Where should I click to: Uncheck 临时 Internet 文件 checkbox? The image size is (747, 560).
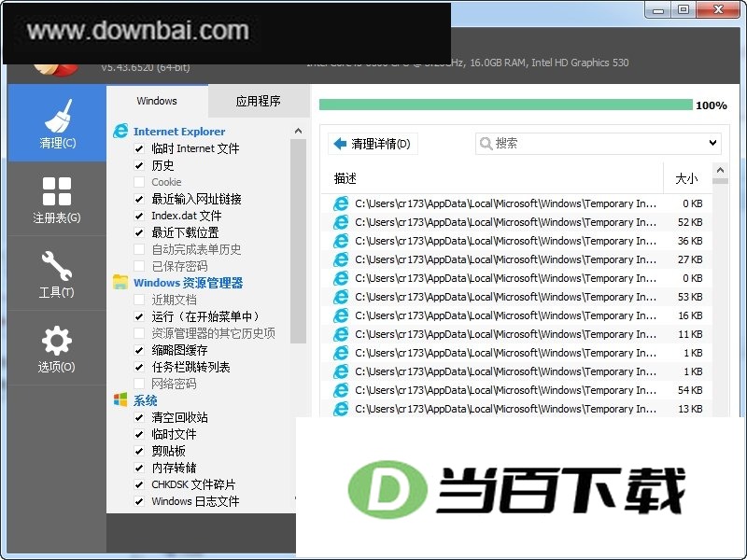click(x=139, y=148)
